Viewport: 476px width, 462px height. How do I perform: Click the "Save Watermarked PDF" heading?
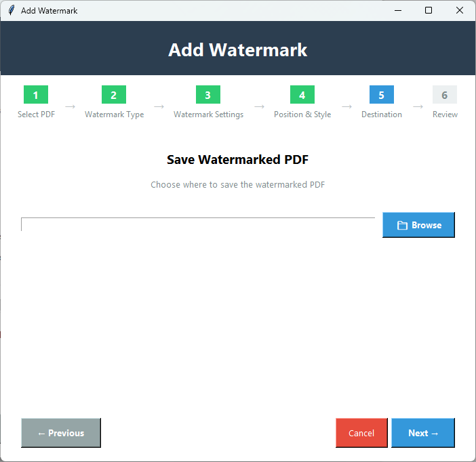point(238,160)
